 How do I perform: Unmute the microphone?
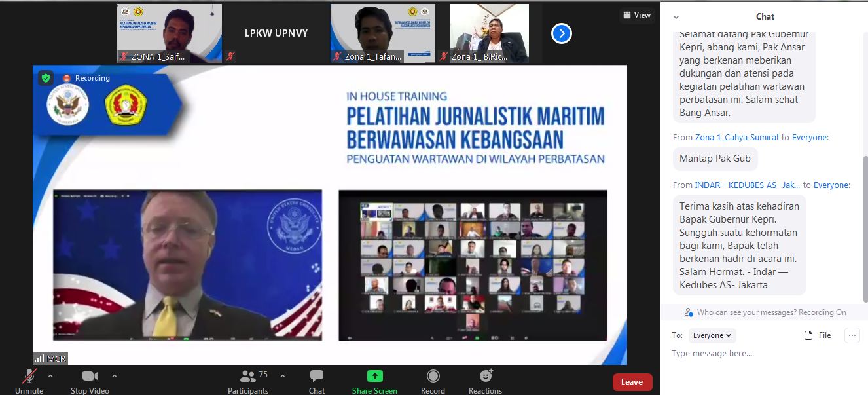tap(29, 377)
